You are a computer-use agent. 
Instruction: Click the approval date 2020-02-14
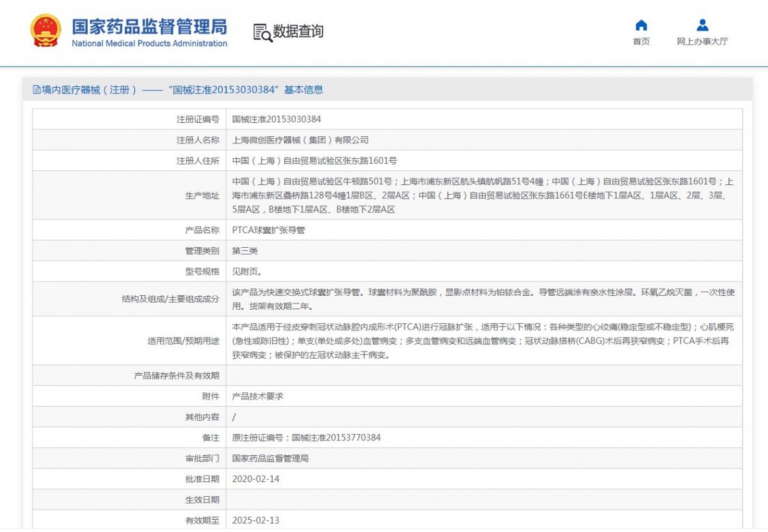255,479
